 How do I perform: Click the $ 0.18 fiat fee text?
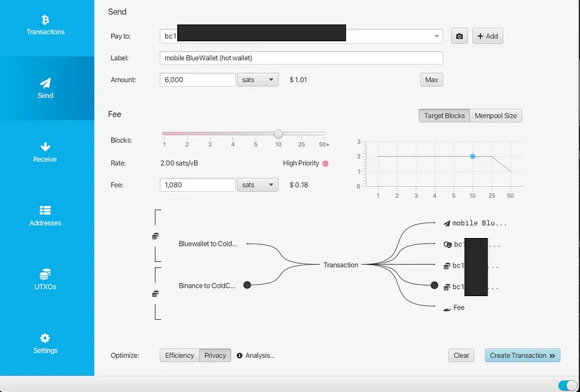click(x=299, y=185)
